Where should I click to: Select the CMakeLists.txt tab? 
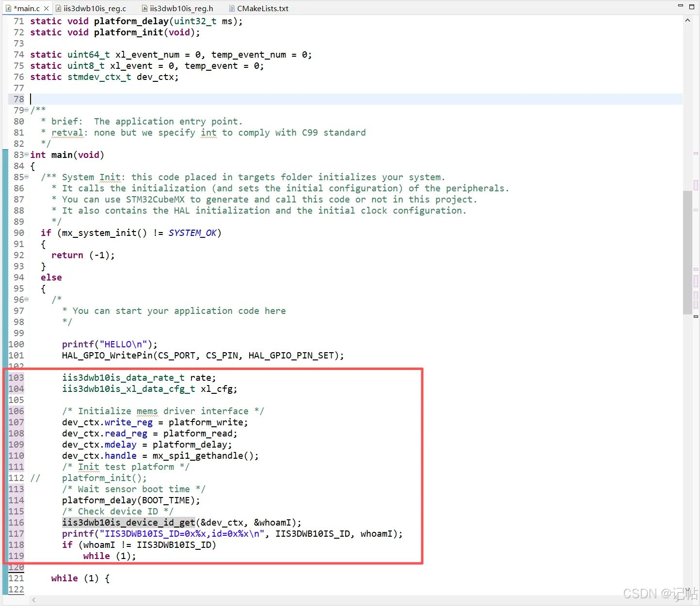[x=259, y=8]
